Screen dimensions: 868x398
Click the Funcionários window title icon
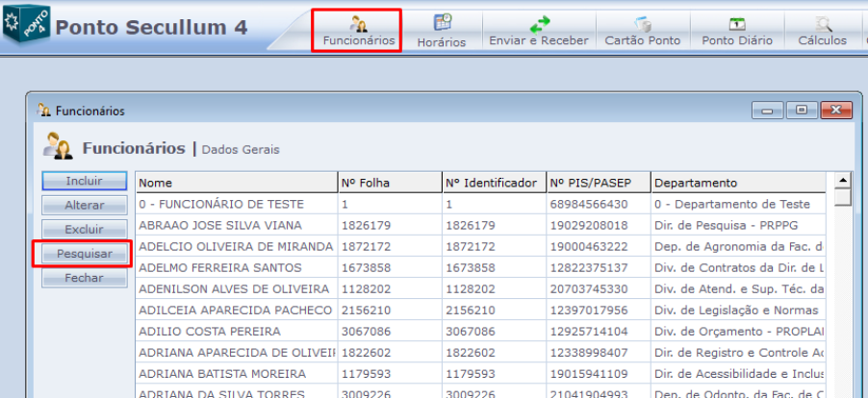(x=43, y=112)
